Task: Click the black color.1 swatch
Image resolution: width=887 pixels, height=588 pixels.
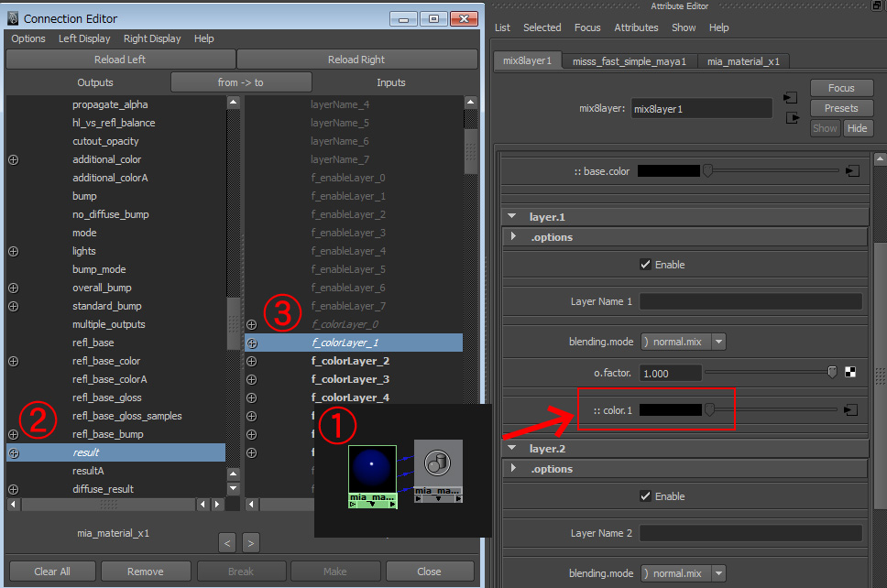Action: tap(670, 409)
